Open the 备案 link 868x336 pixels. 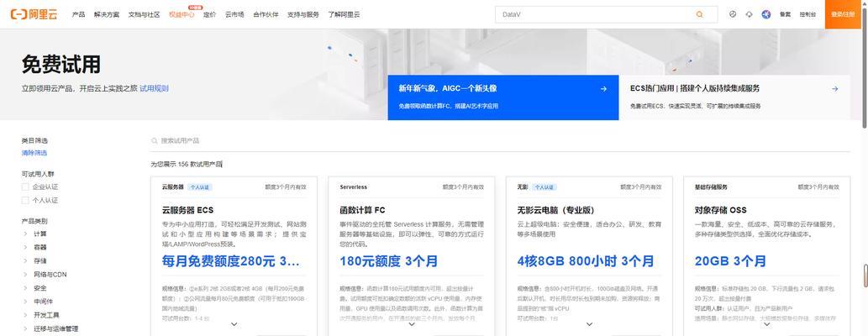coord(785,14)
